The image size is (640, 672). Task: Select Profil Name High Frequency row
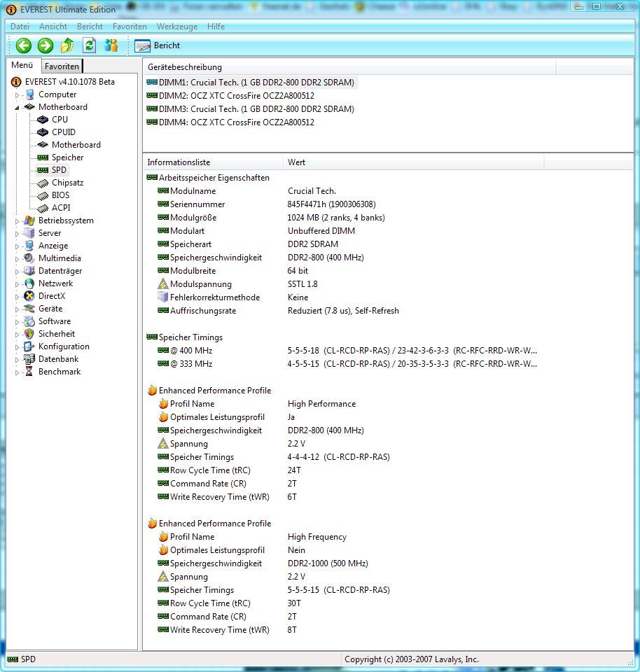click(253, 537)
